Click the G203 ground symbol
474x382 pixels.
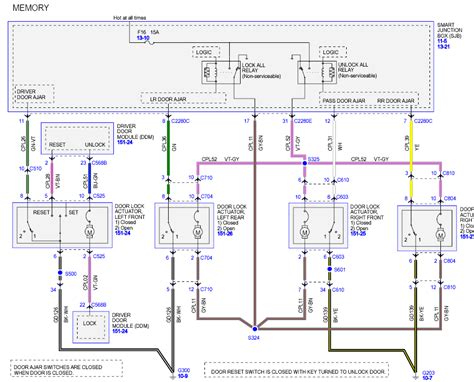click(x=415, y=376)
